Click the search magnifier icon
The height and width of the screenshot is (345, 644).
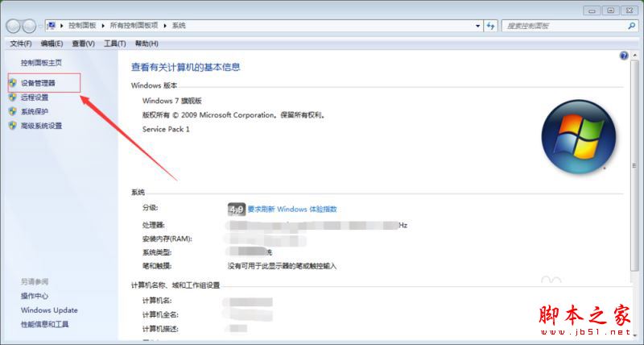[631, 26]
